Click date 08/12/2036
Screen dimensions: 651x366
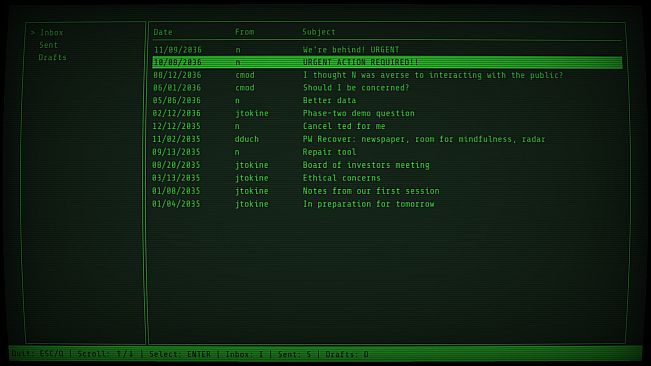coord(177,75)
